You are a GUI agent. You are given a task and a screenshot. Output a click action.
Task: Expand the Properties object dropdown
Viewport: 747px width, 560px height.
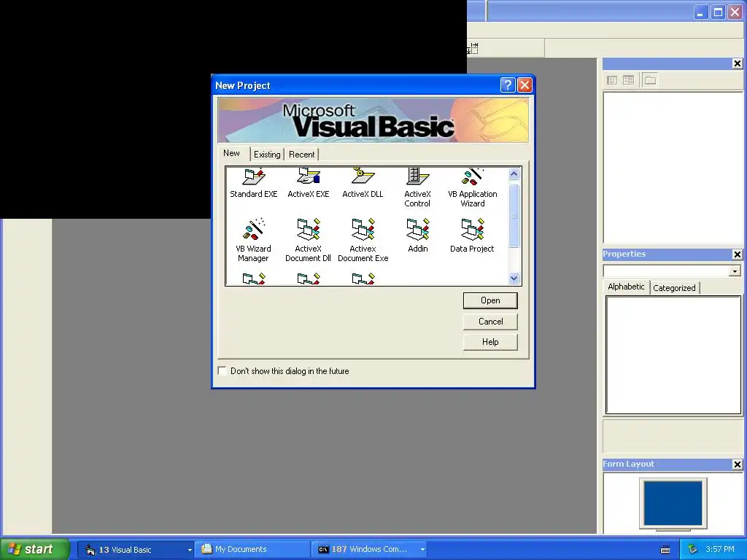735,271
